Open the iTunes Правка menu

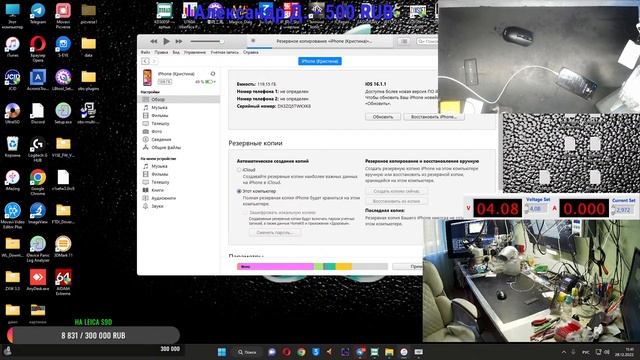[161, 52]
